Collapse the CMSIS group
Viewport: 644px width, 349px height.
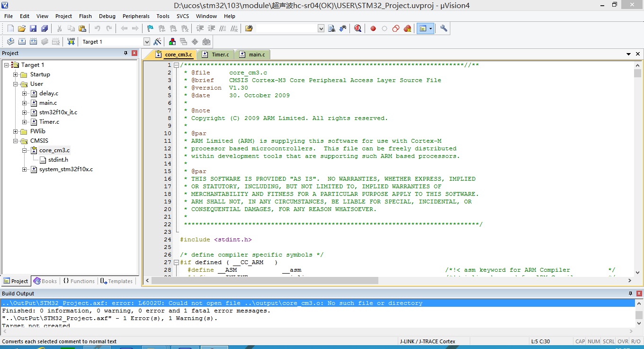point(15,141)
